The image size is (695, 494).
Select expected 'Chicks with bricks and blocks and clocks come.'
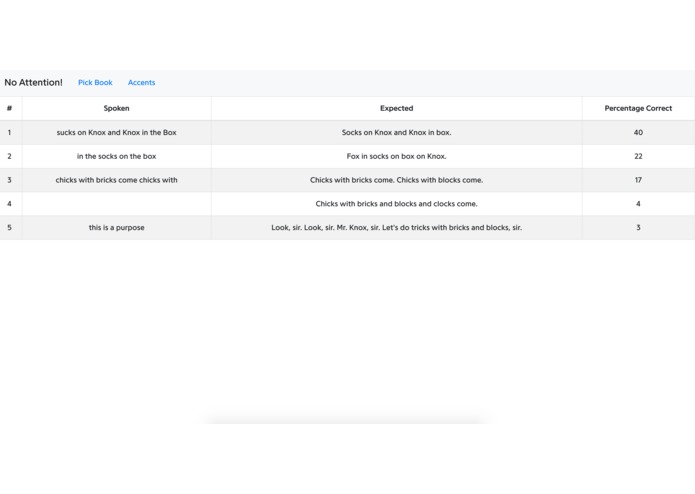[397, 204]
